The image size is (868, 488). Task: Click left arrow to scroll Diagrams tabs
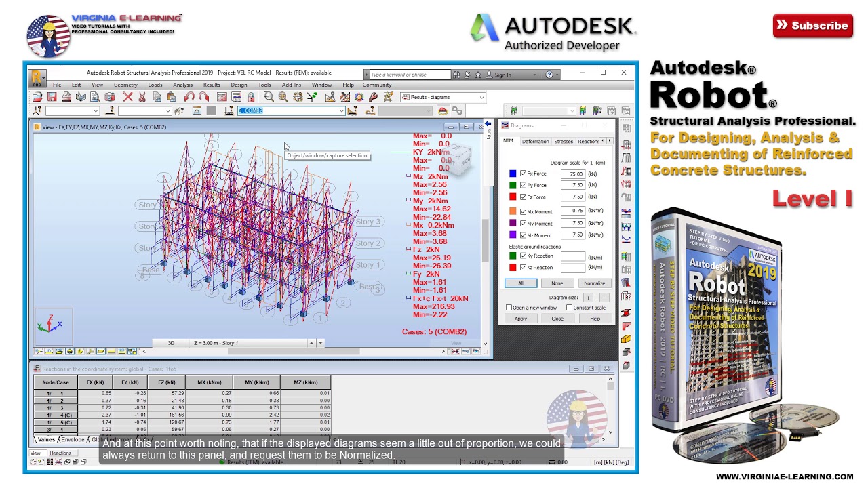[x=602, y=141]
